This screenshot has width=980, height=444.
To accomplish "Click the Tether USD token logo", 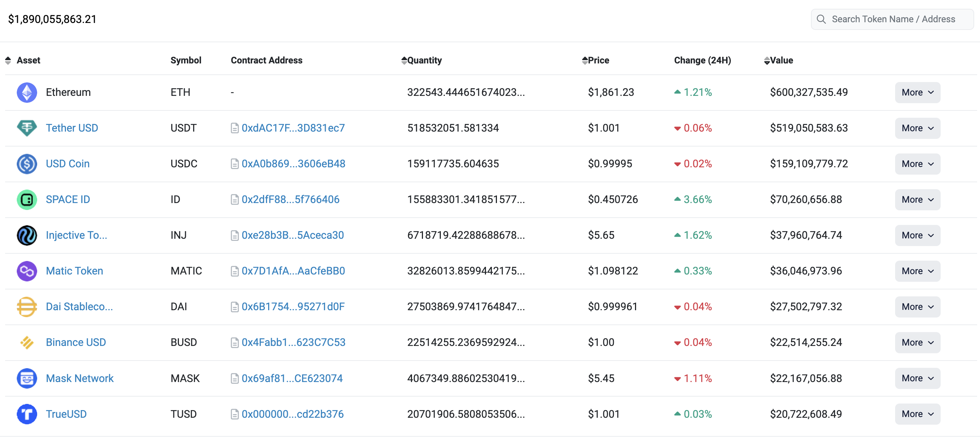I will 27,128.
